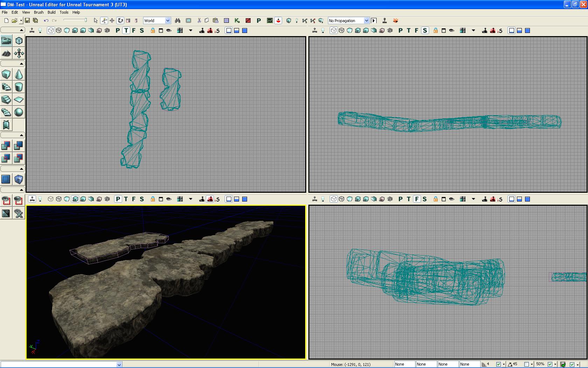Screen dimensions: 588x368
Task: Toggle the scale snap checkbox beside 50%
Action: pyautogui.click(x=550, y=364)
